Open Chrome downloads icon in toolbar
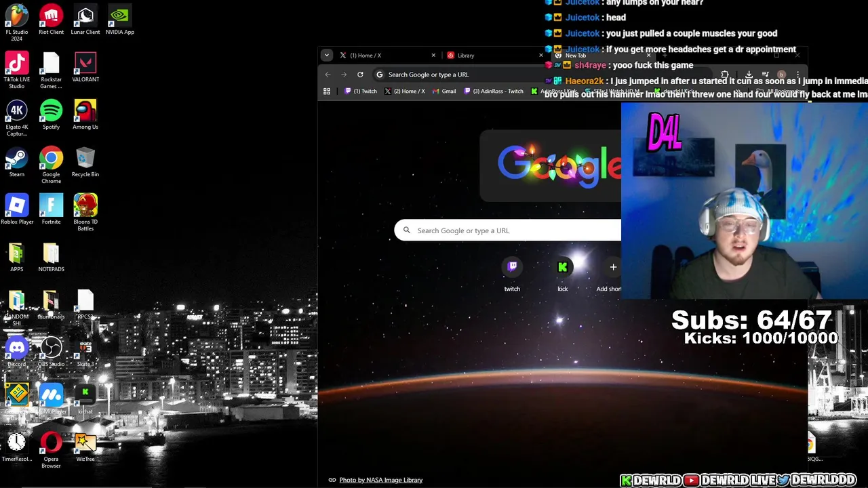 click(749, 75)
